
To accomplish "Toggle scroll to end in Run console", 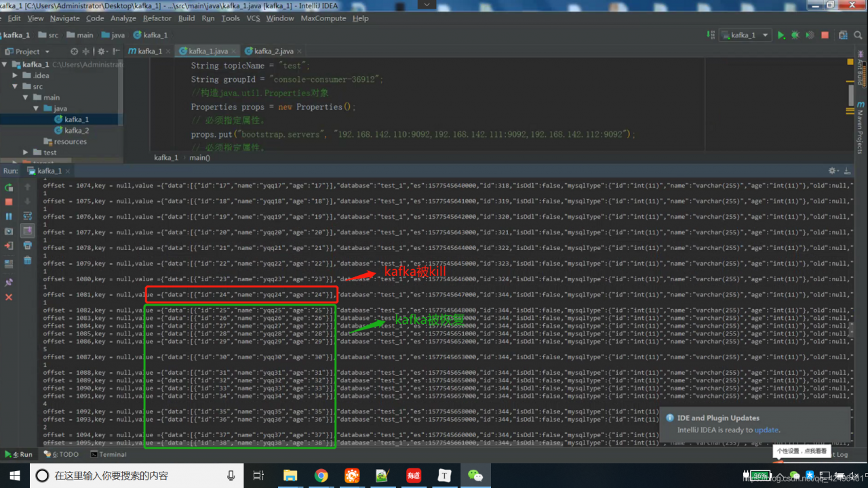I will pos(28,231).
